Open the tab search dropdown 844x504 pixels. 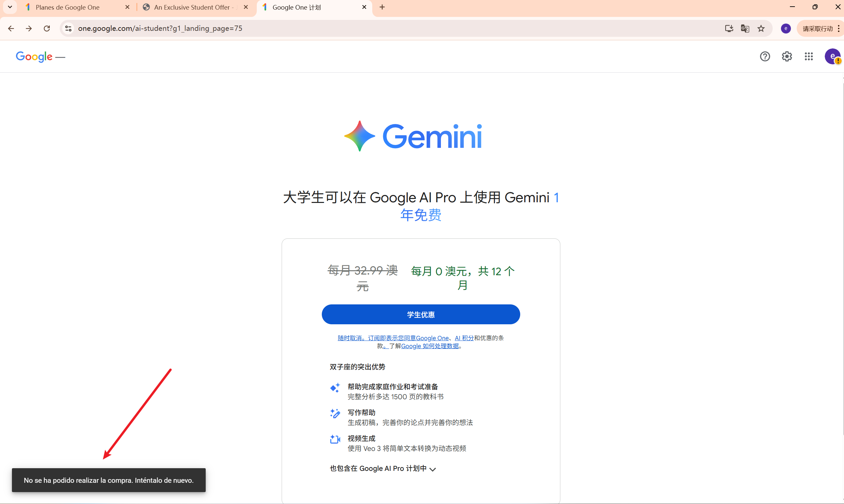click(x=10, y=7)
